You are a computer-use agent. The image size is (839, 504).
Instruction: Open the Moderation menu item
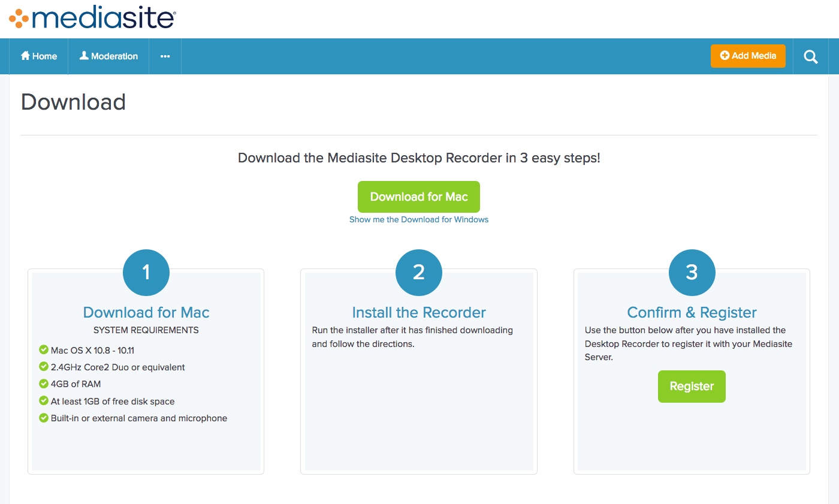click(108, 56)
